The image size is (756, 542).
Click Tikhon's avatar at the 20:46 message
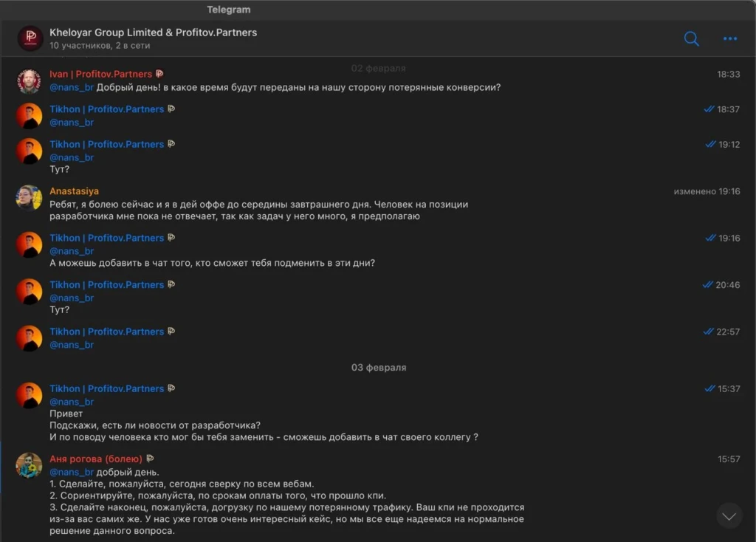(30, 291)
